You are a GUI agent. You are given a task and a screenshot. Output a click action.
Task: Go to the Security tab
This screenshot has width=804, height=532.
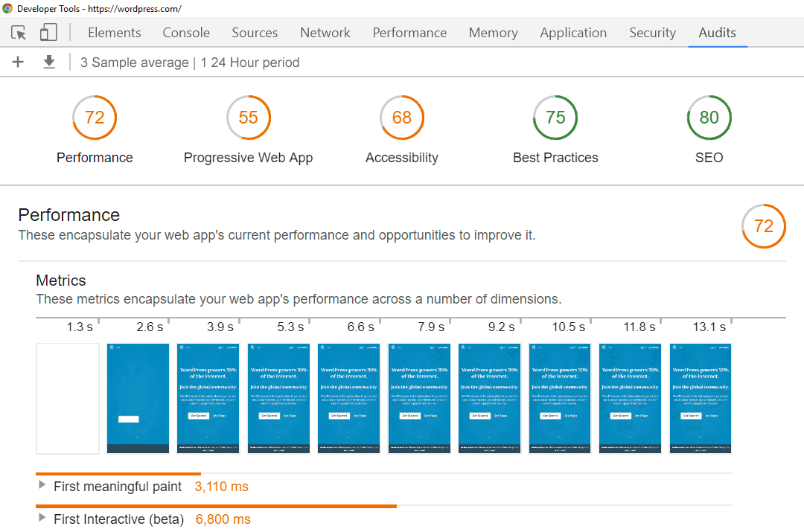(x=652, y=33)
